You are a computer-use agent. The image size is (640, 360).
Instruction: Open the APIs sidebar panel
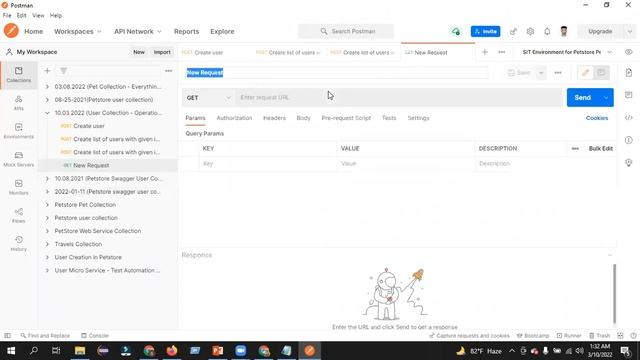point(18,103)
